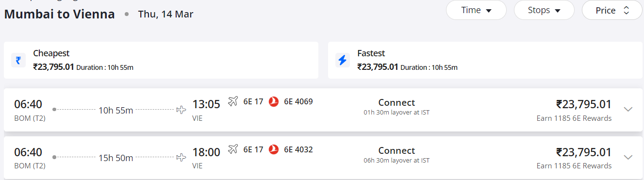
Task: Click Connect label with 06h 30m layover
Action: click(396, 150)
